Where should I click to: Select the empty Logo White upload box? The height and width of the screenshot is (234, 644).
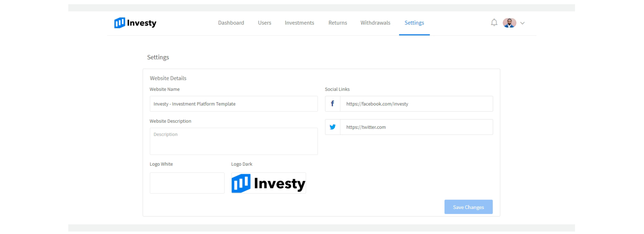coord(187,183)
